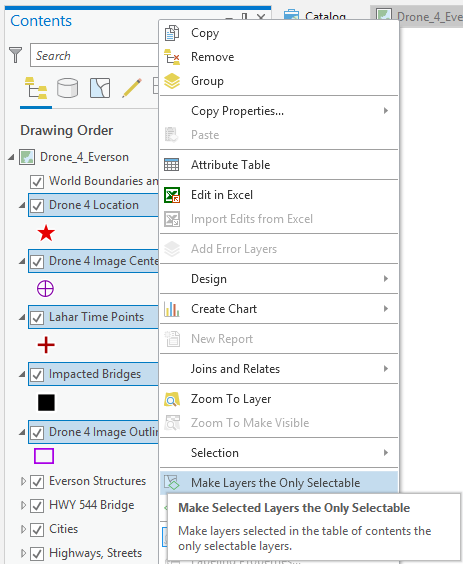Toggle Everson Structures layer checkbox
The height and width of the screenshot is (564, 463).
click(x=37, y=482)
